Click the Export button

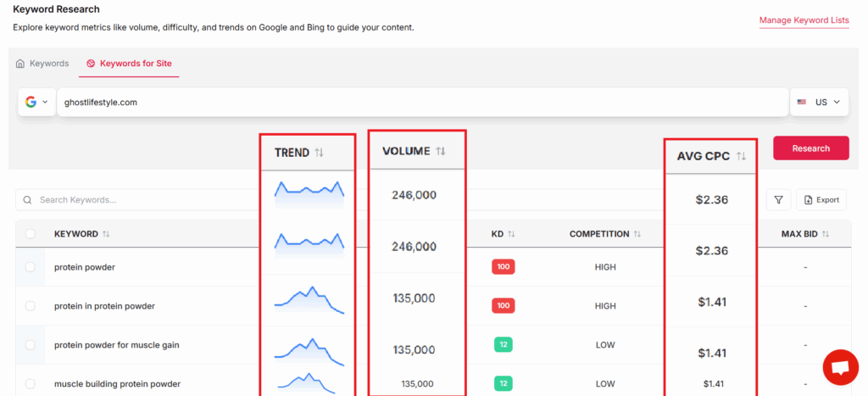(x=821, y=200)
